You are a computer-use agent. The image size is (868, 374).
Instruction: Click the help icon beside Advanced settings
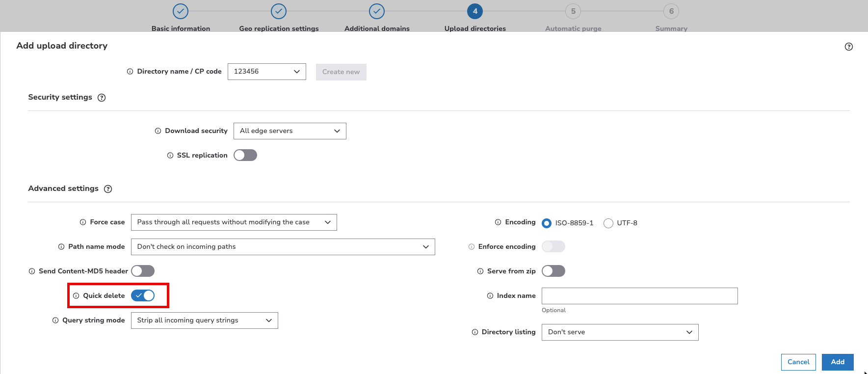[108, 189]
